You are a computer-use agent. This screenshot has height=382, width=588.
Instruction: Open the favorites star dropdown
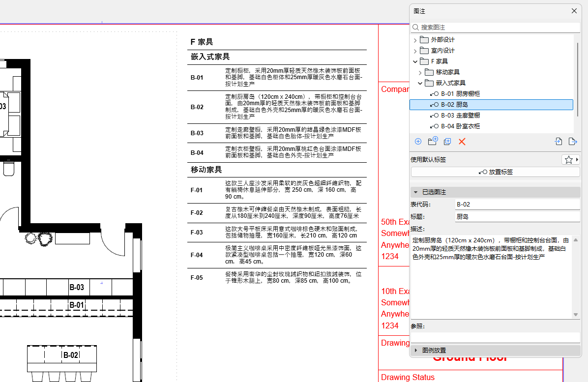570,160
